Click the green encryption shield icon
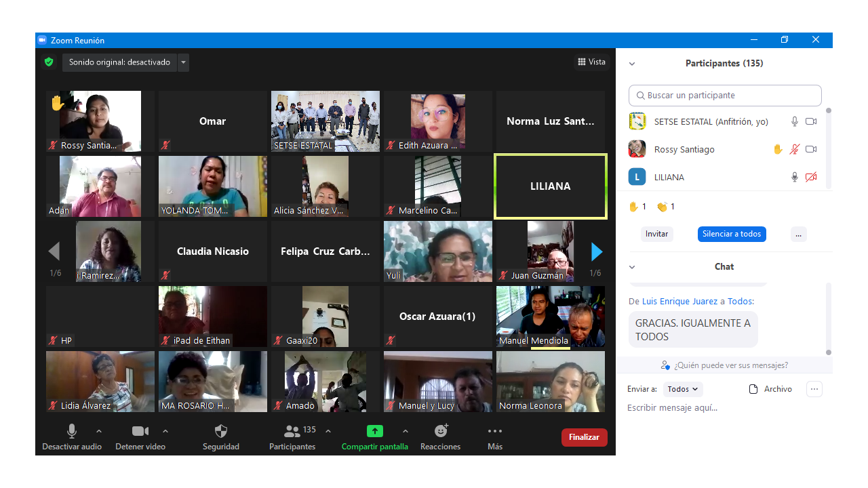 point(49,62)
